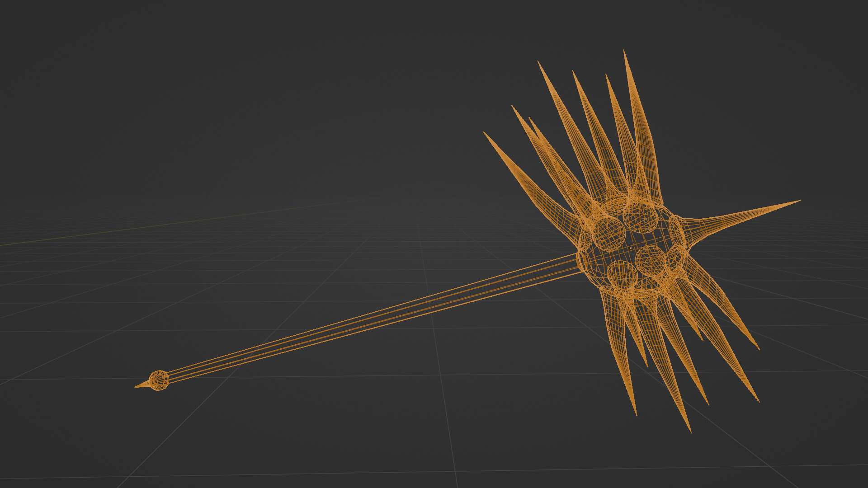Click the tip of the leftmost spike
This screenshot has height=488, width=868.
[x=485, y=133]
